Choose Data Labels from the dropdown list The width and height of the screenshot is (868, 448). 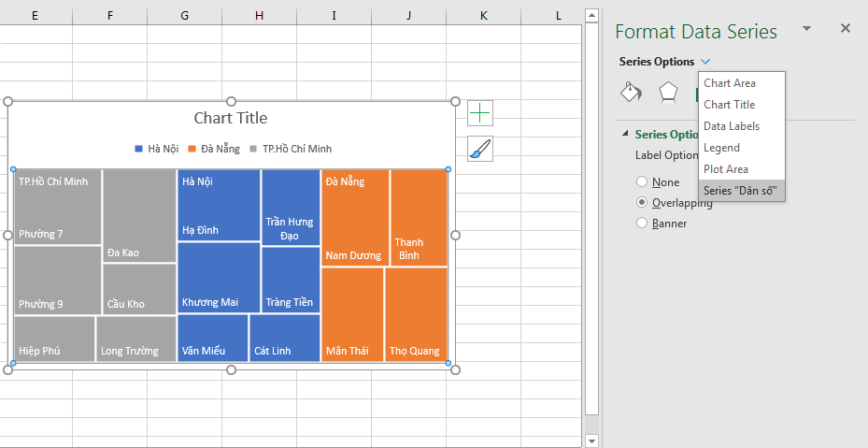pos(732,126)
